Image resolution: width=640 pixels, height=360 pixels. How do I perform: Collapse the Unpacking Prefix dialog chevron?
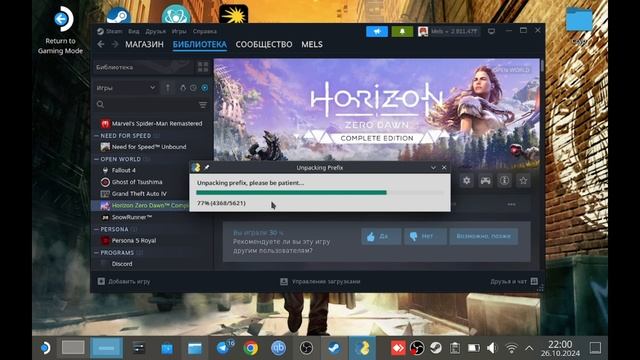433,167
